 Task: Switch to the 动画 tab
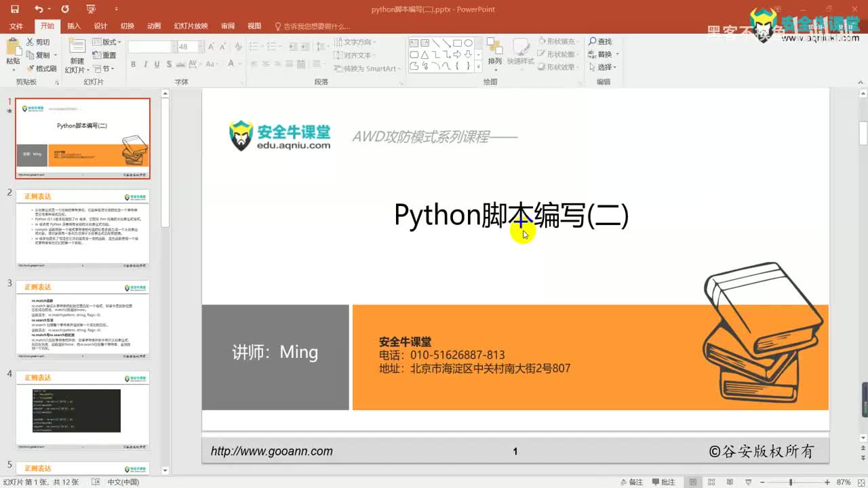tap(154, 26)
